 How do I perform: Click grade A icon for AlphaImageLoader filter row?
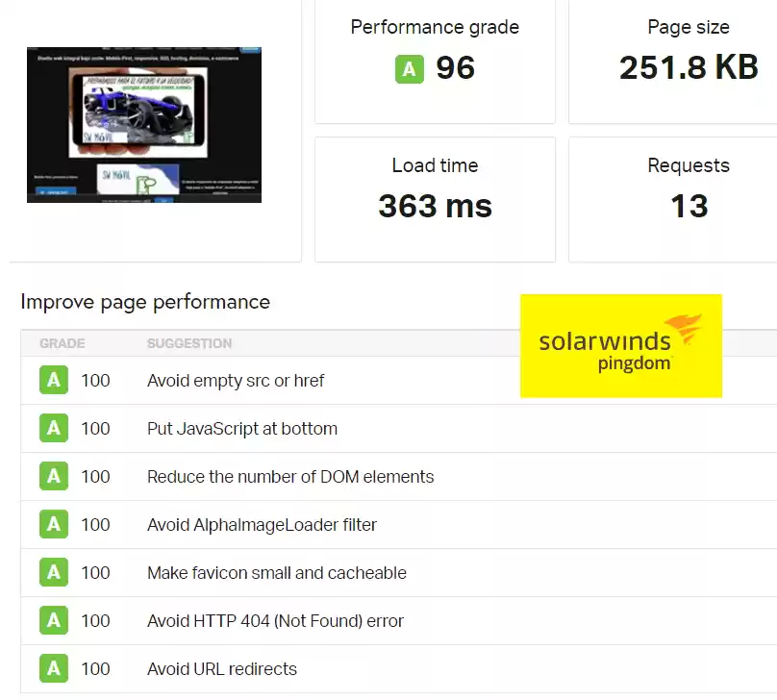click(54, 525)
